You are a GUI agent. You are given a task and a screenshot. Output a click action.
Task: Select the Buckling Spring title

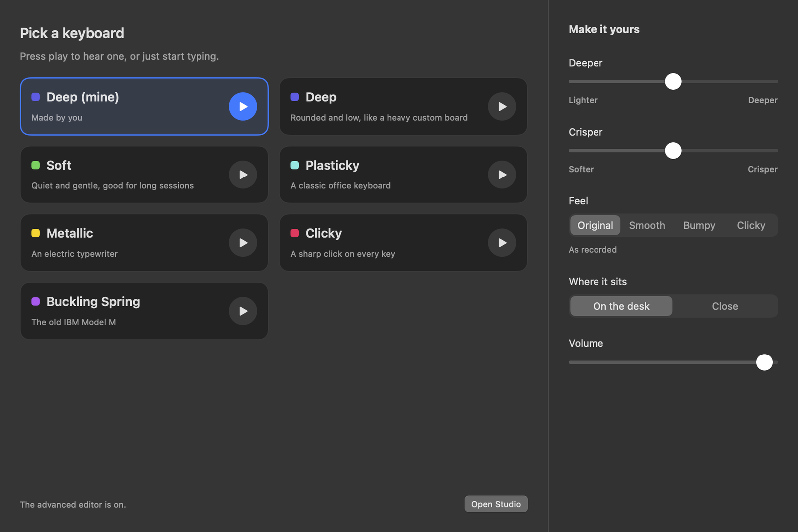93,302
